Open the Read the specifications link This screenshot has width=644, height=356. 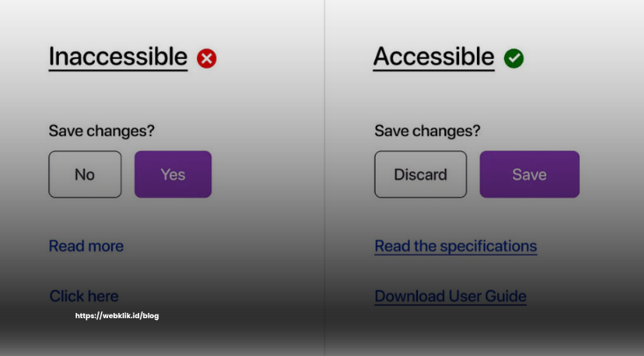pyautogui.click(x=456, y=246)
